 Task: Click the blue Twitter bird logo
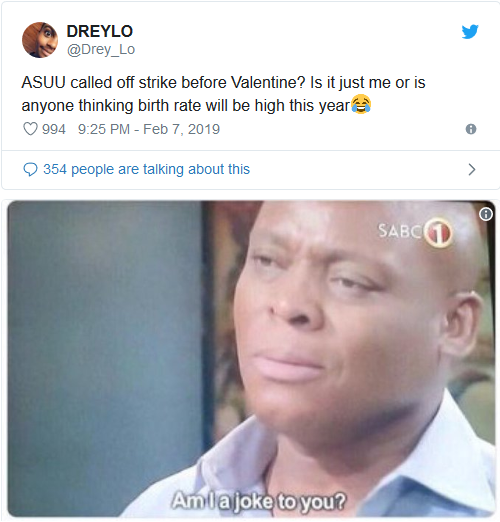tap(470, 31)
